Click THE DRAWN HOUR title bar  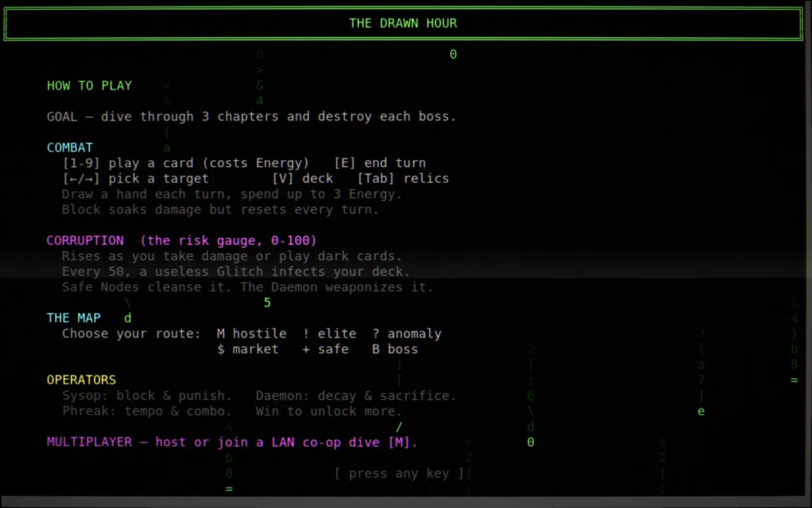tap(403, 23)
